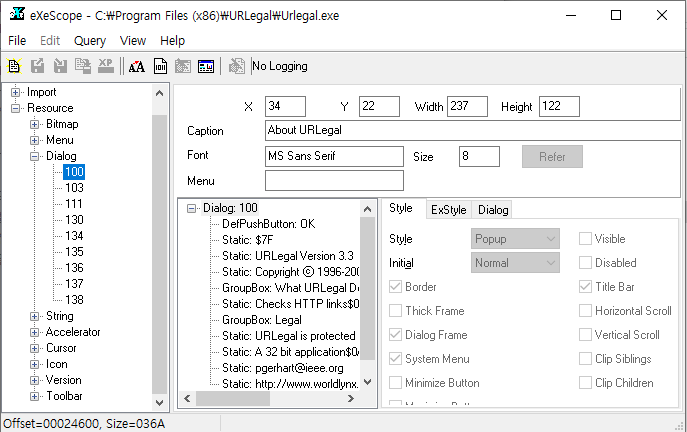Toggle the Clip Siblings checkbox
The width and height of the screenshot is (687, 432).
[585, 359]
